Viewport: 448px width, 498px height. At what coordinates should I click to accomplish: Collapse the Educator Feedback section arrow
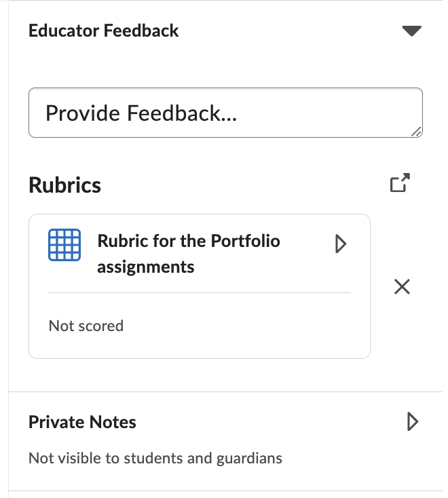point(411,31)
